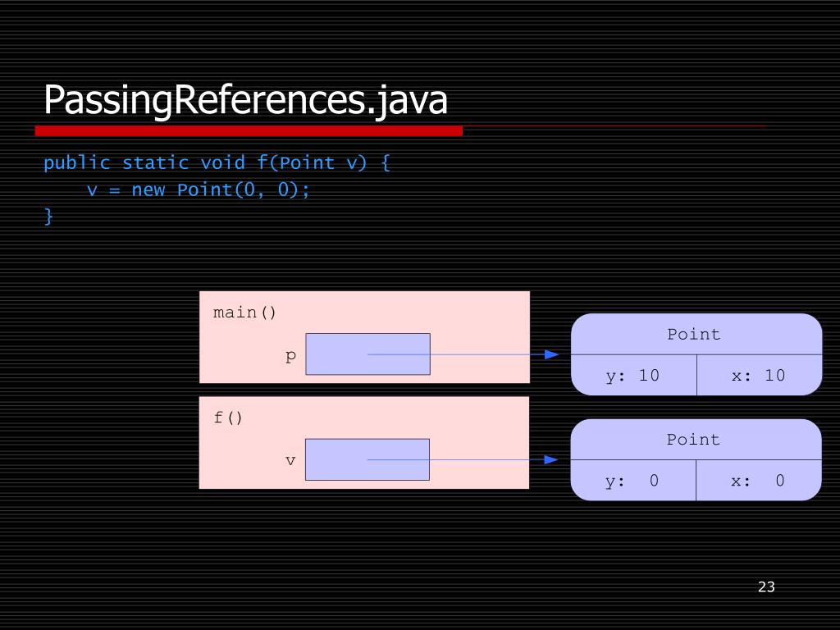Click the closing brace of the method
The height and width of the screenshot is (630, 840).
[x=48, y=217]
